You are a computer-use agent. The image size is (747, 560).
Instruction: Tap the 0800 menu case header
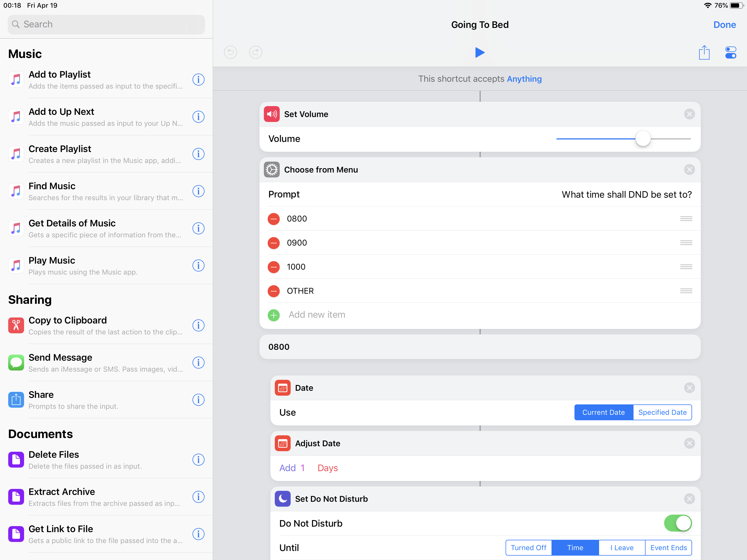click(480, 347)
